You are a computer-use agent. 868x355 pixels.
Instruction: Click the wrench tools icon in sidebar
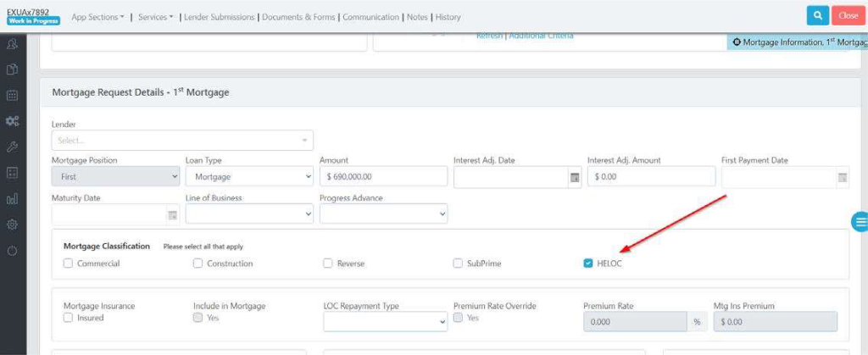[13, 147]
